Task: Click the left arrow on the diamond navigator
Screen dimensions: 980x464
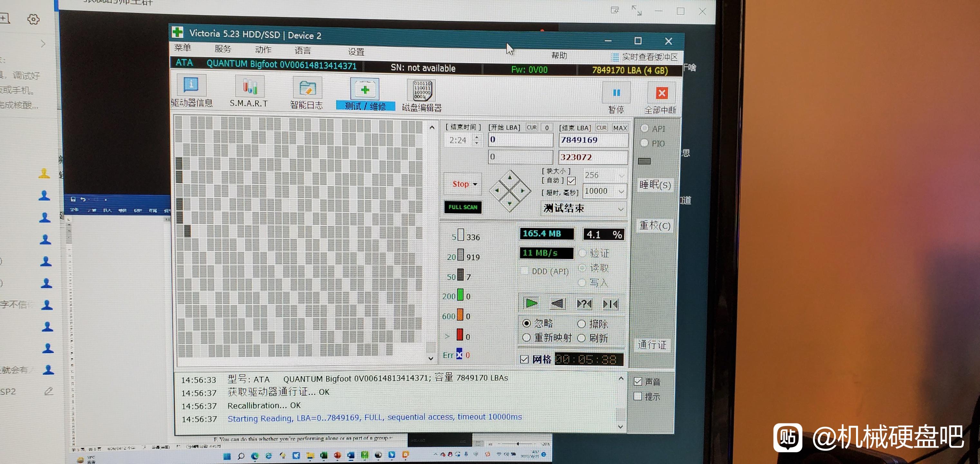Action: coord(497,190)
